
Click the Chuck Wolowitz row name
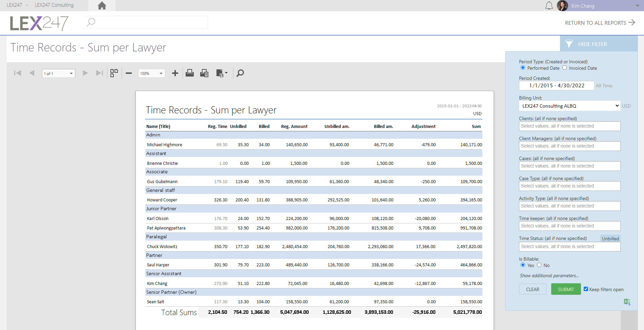tap(162, 246)
